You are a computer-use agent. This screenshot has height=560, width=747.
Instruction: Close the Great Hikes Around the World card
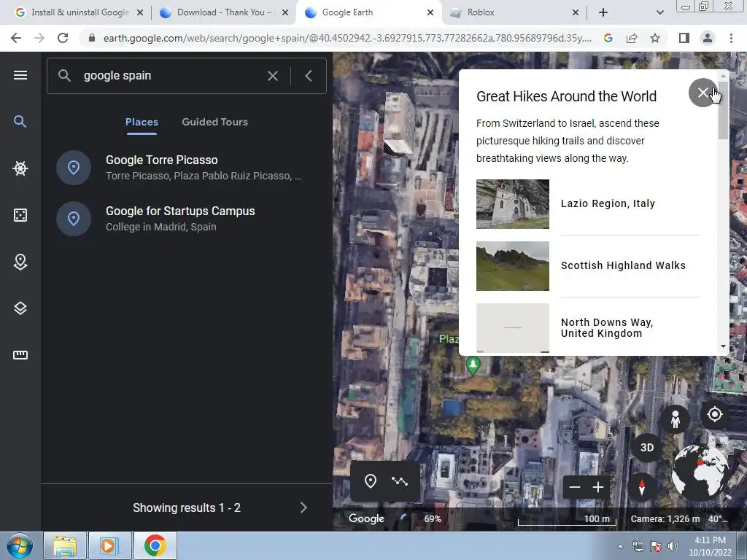point(703,93)
